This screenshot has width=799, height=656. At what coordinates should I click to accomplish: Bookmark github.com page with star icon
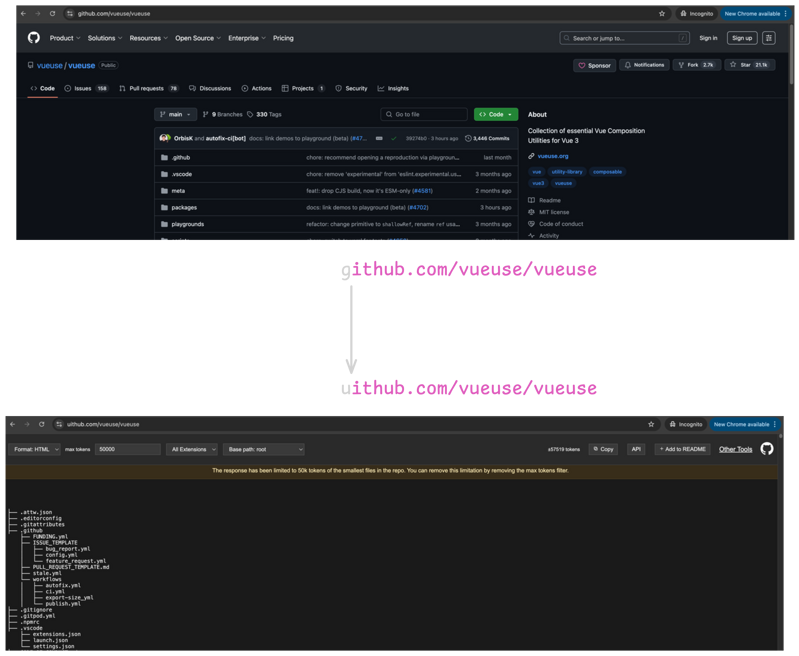tap(662, 14)
